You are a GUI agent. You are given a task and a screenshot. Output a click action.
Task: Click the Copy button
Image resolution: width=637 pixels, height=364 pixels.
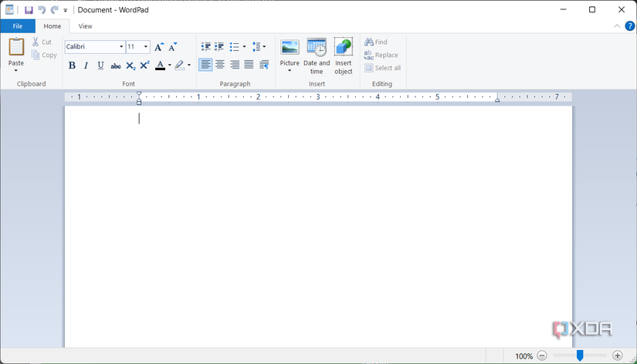point(44,55)
